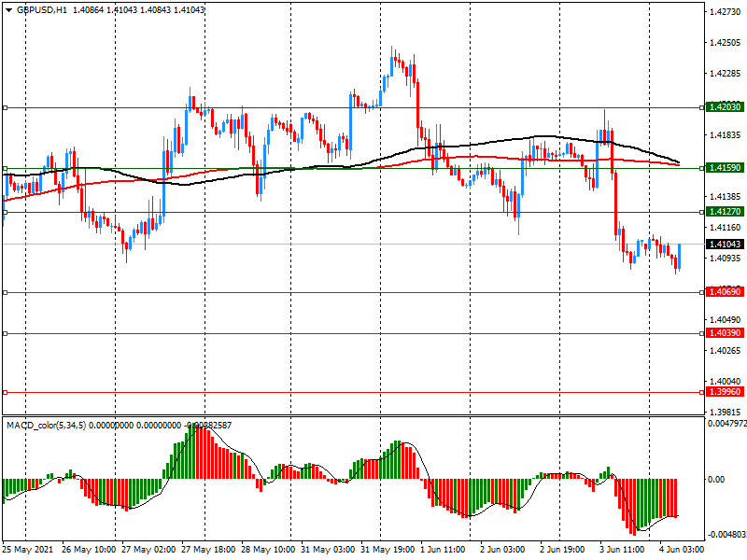The height and width of the screenshot is (560, 747).
Task: Click the black 1.41043 current price label
Action: [x=725, y=244]
